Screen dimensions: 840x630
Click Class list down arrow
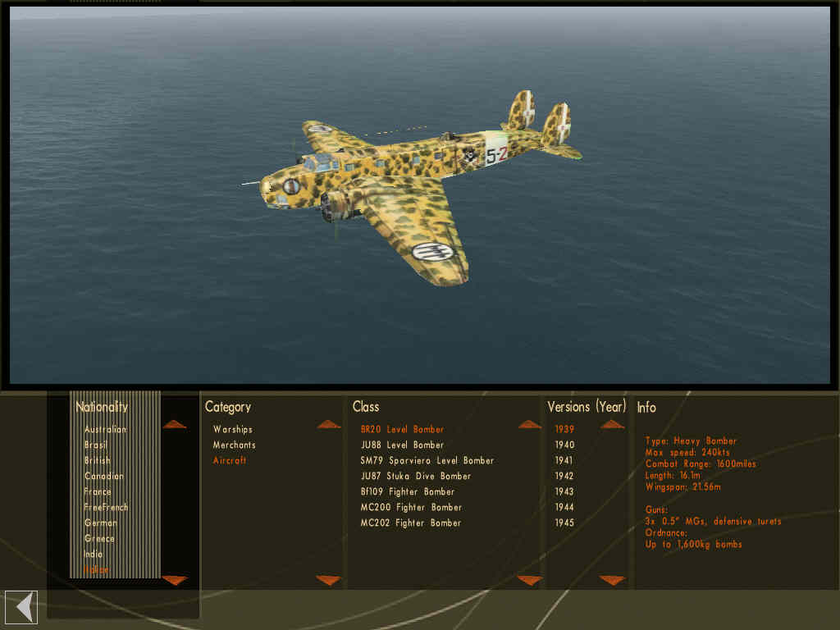coord(529,580)
